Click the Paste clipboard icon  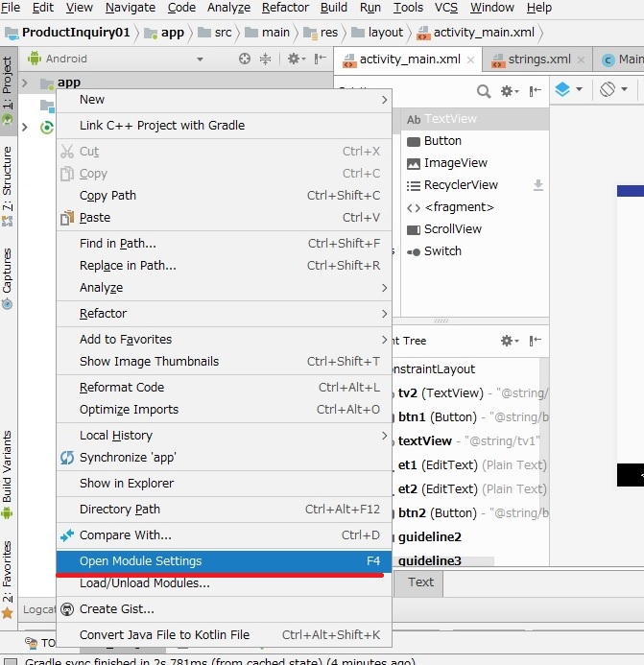tap(67, 218)
